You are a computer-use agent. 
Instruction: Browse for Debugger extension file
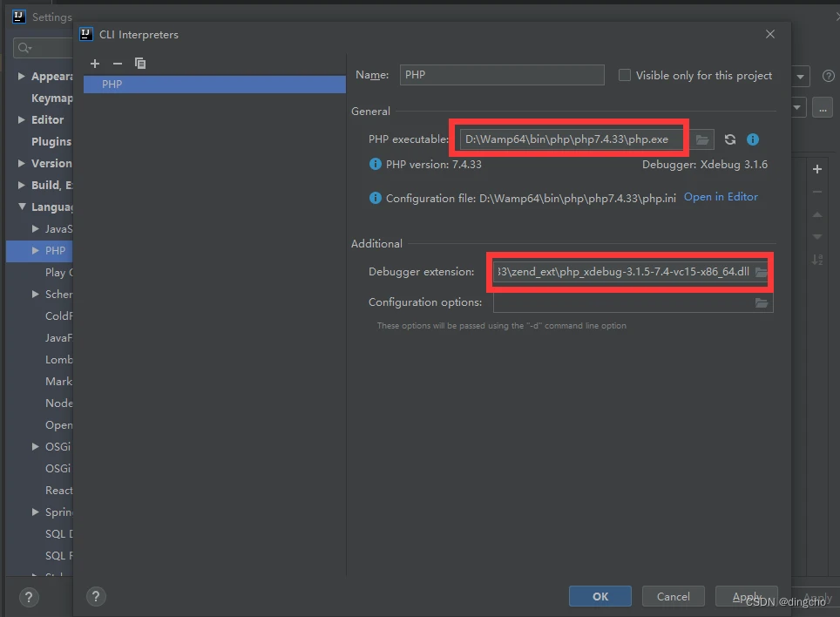(x=761, y=272)
